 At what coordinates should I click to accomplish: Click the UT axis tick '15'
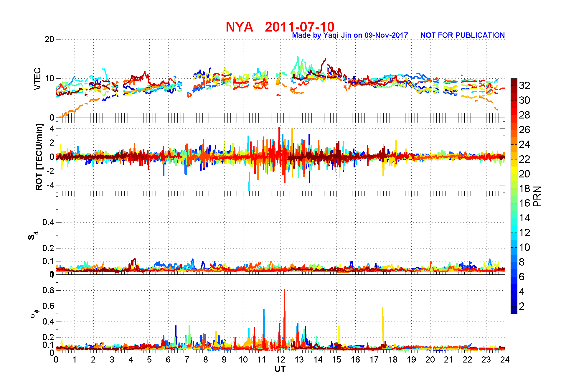(x=336, y=360)
